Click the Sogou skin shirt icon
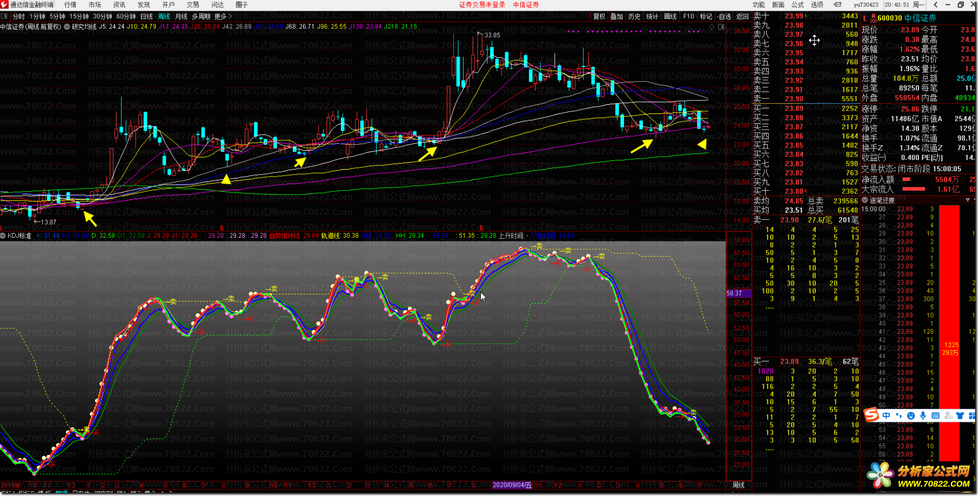The image size is (980, 497). coord(960,415)
